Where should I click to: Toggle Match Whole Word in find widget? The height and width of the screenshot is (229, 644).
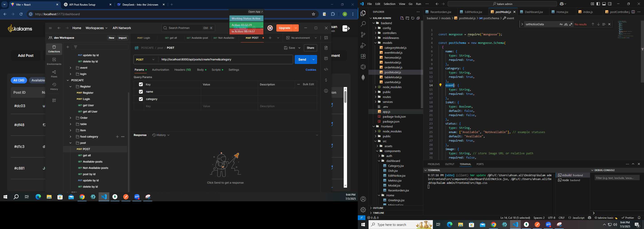click(566, 24)
